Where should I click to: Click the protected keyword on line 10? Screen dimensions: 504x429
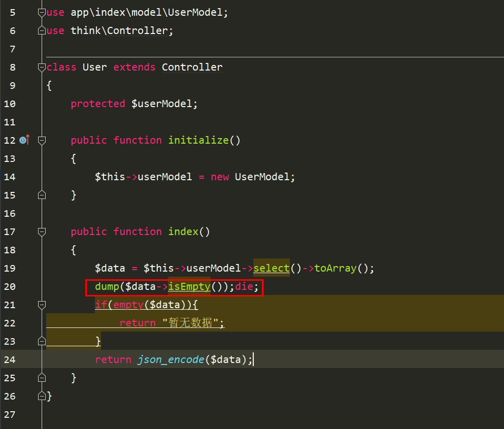pos(98,104)
